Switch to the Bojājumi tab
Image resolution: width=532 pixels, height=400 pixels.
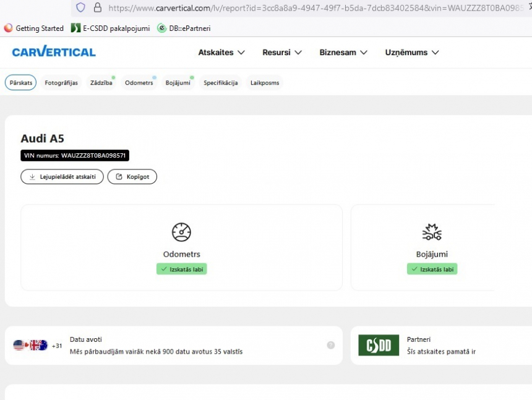178,82
